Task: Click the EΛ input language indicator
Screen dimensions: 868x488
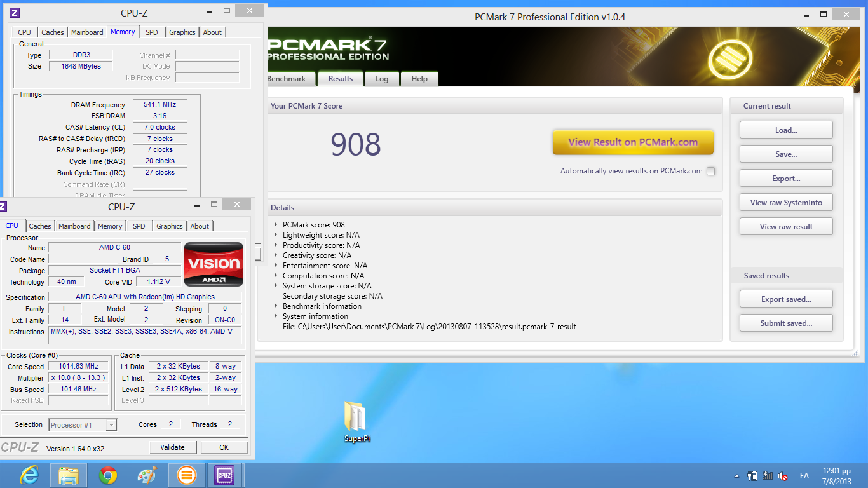Action: 804,476
